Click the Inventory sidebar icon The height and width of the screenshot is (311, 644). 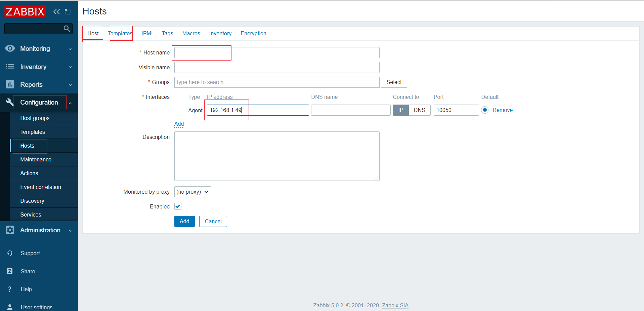[x=10, y=67]
